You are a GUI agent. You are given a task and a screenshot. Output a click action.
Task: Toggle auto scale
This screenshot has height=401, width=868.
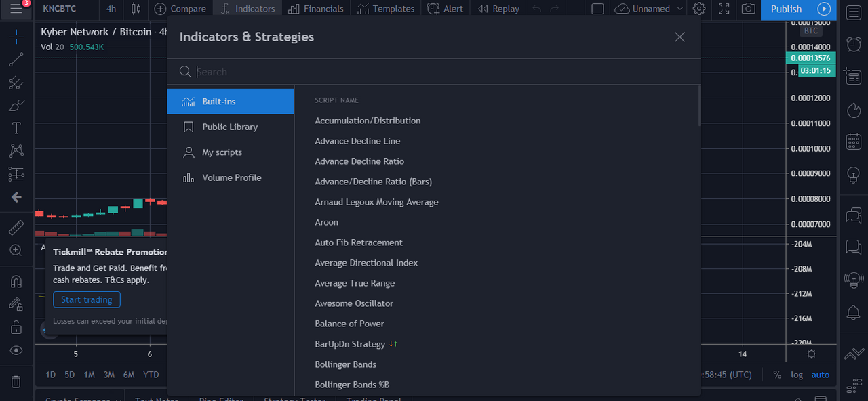tap(821, 375)
